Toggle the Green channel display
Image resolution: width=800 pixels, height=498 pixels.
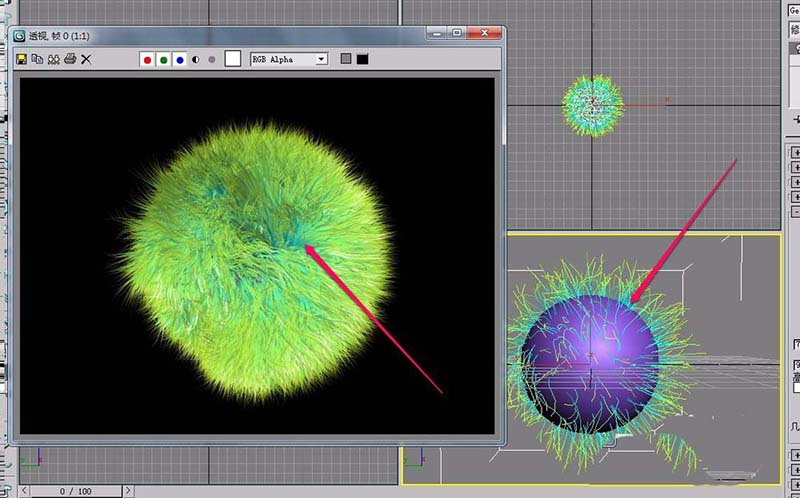163,60
